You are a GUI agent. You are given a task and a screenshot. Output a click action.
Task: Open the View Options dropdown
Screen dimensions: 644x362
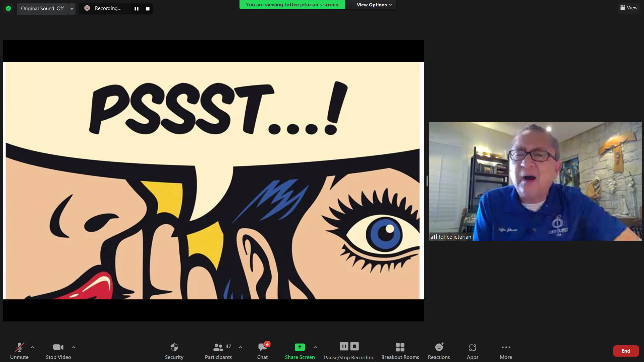tap(374, 5)
